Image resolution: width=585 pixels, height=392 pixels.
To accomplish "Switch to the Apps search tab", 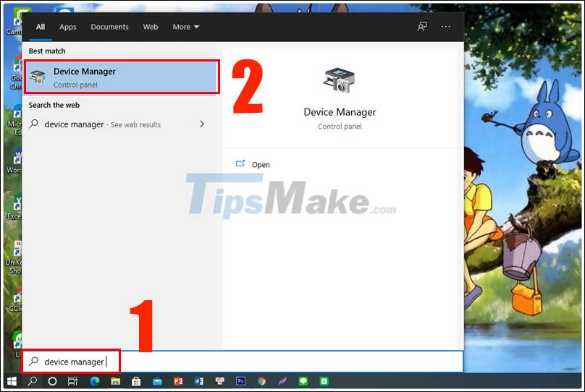I will click(x=67, y=27).
